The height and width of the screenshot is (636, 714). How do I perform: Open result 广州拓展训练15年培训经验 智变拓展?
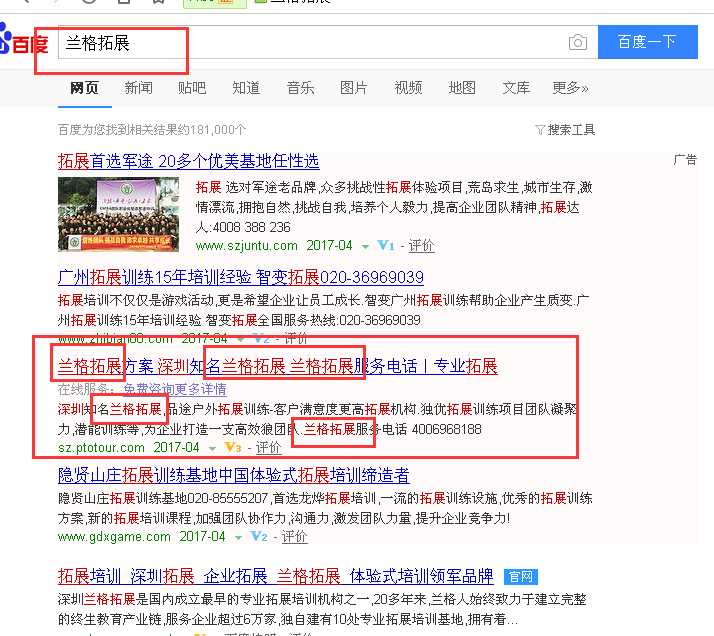241,277
